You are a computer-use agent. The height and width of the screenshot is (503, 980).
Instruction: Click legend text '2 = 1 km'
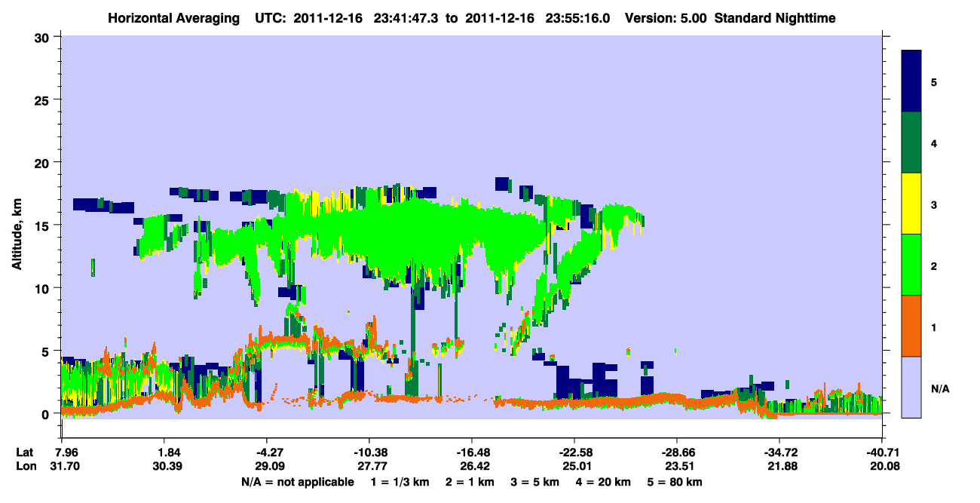coord(470,482)
